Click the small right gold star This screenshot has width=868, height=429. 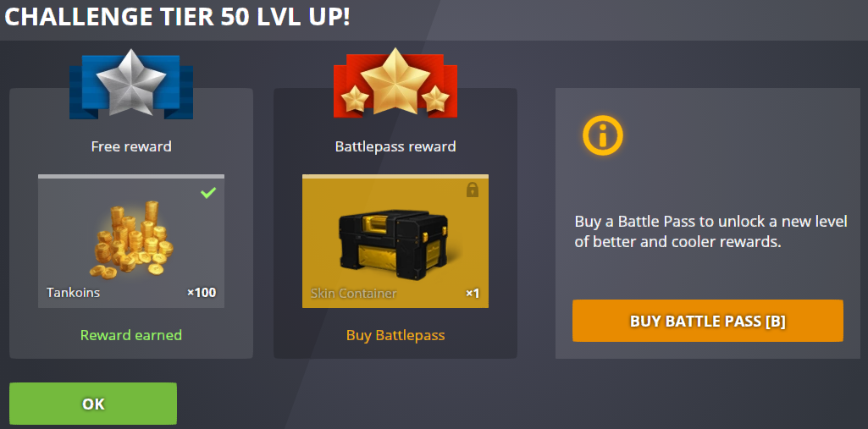435,100
